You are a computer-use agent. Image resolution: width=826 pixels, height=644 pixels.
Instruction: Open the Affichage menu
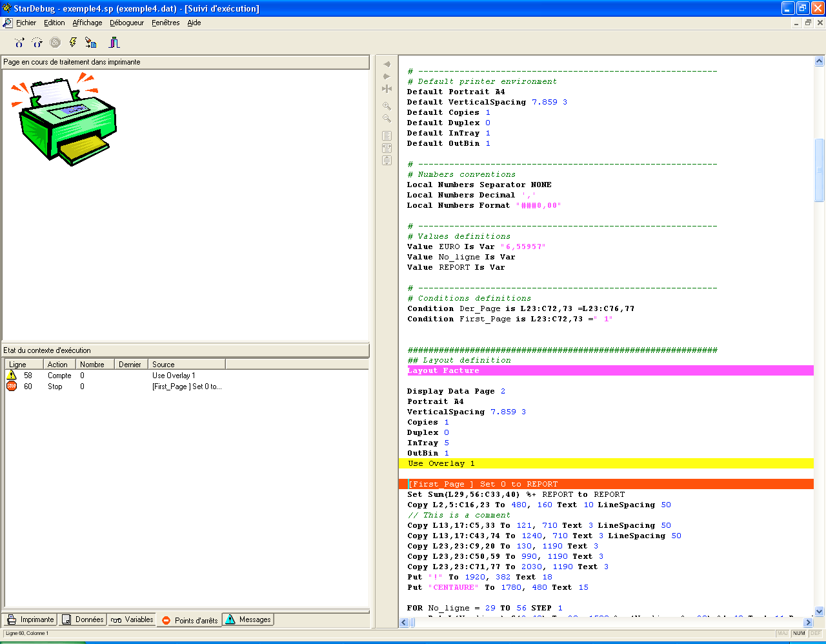point(87,23)
